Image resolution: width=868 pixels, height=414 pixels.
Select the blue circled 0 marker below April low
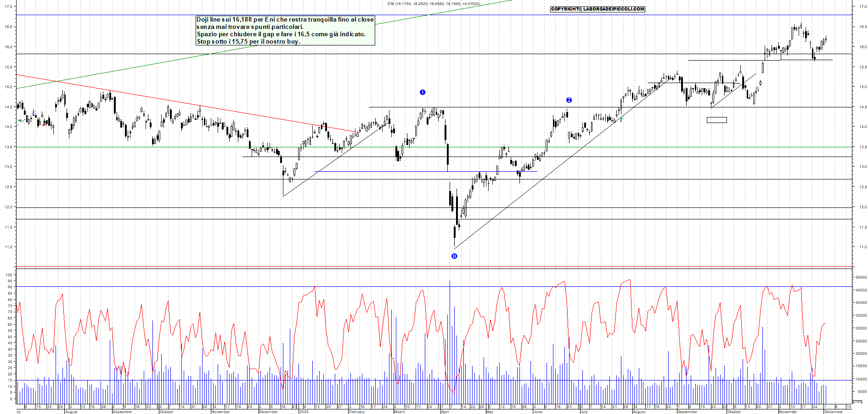454,257
